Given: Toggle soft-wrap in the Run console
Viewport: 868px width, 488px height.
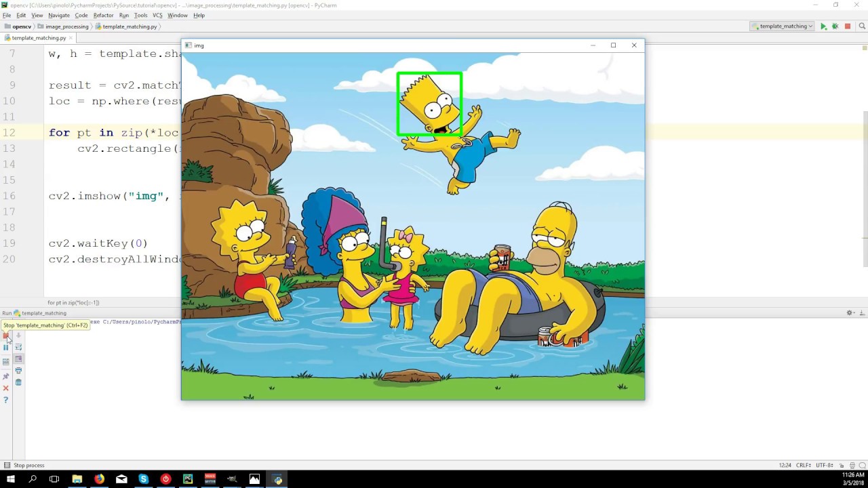Looking at the screenshot, I should 18,347.
